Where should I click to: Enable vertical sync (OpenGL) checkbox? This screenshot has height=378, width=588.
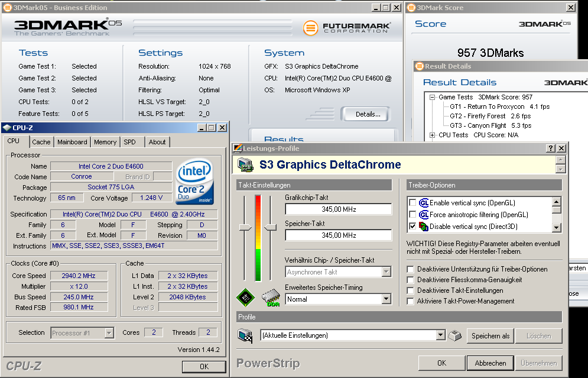click(412, 203)
